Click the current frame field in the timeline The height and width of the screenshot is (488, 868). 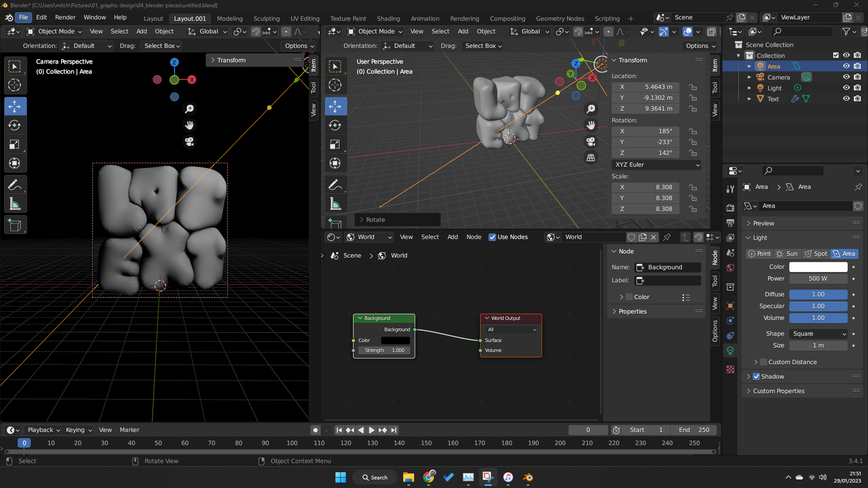coord(588,430)
